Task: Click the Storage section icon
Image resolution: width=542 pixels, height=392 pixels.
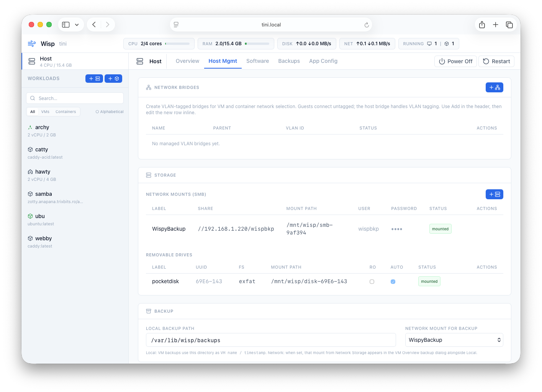Action: [x=149, y=175]
